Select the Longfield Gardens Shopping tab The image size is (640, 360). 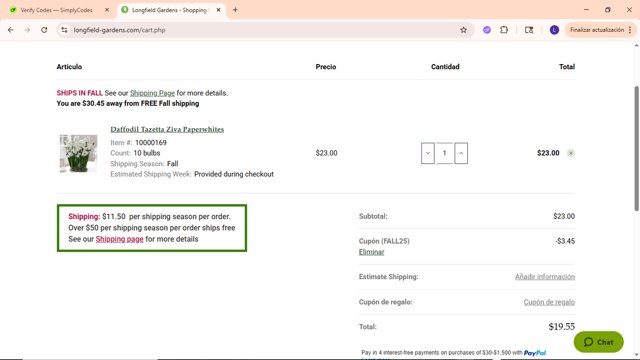[169, 10]
